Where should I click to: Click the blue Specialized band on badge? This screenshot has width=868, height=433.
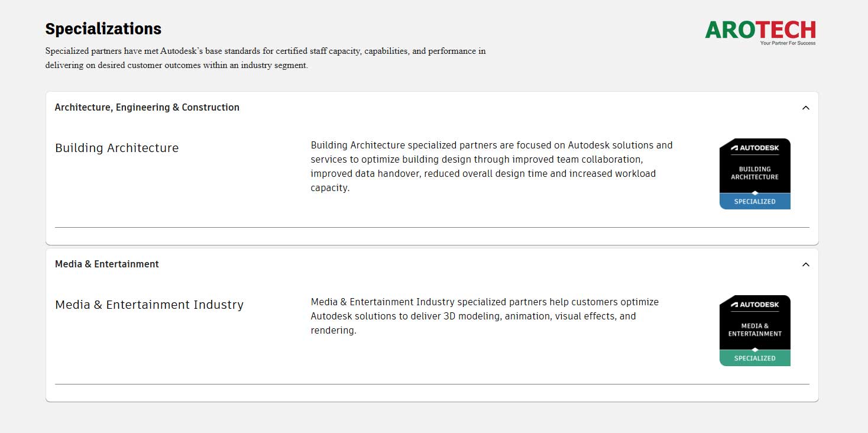(755, 201)
